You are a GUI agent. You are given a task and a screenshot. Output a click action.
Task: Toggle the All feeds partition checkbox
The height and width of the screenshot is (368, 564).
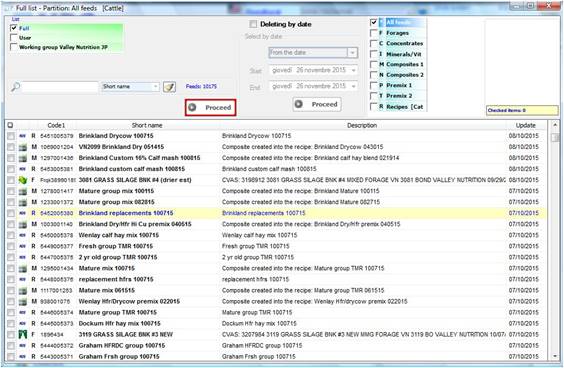(373, 22)
